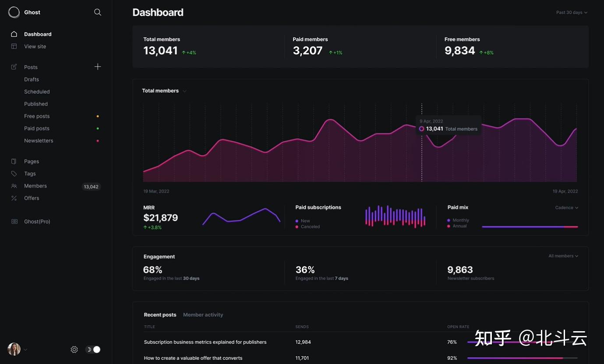Image resolution: width=604 pixels, height=364 pixels.
Task: Open Newsletters in the sidebar
Action: pos(39,141)
